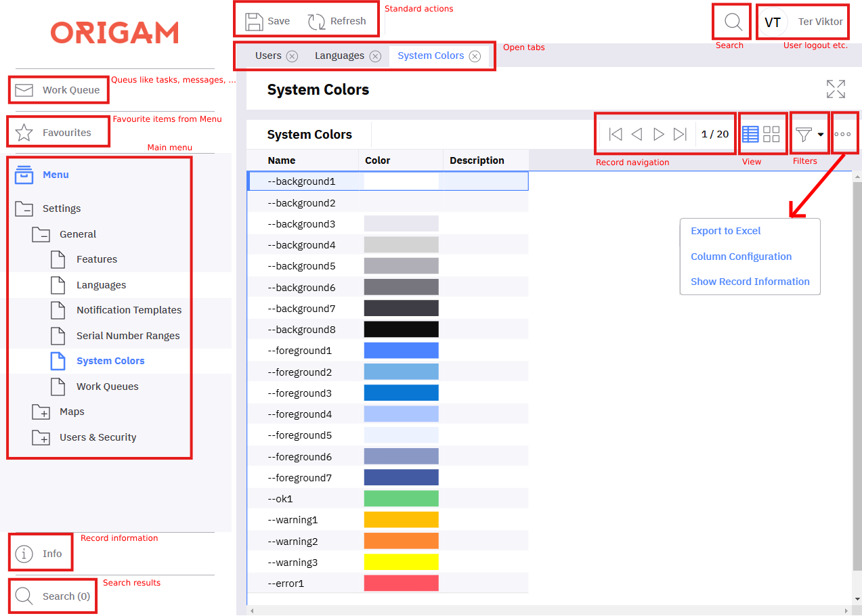
Task: Click the Work Queue label
Action: click(x=71, y=90)
